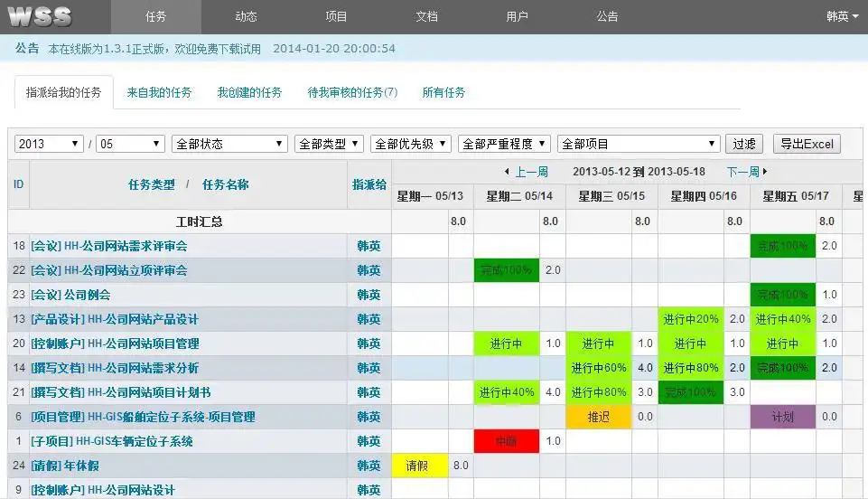Image resolution: width=868 pixels, height=499 pixels.
Task: Click the red 中断 status cell
Action: coord(507,441)
